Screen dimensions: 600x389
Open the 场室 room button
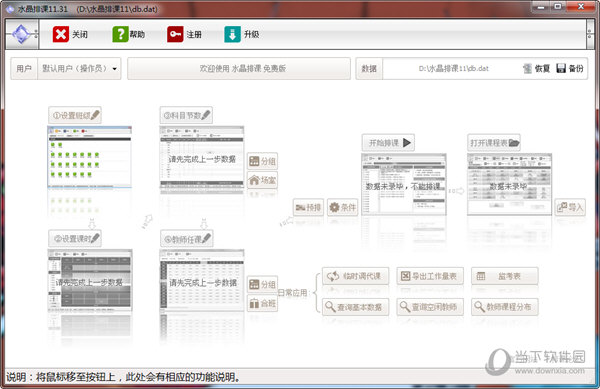pos(262,180)
